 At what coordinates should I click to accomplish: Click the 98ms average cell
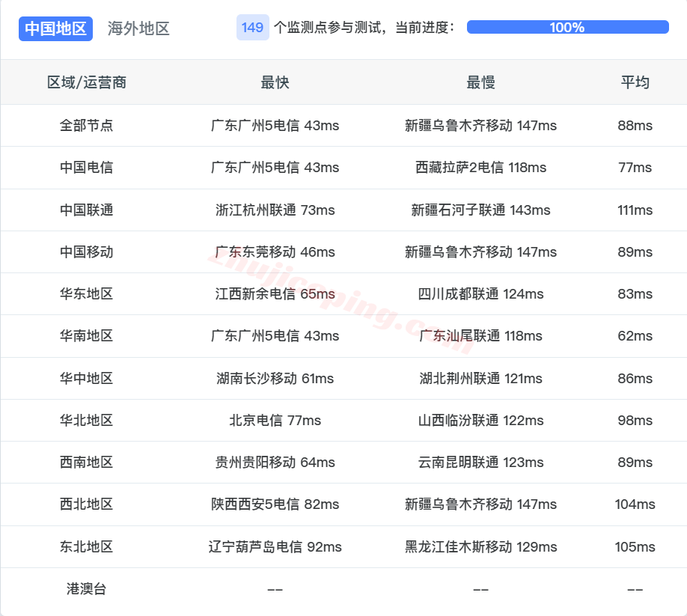tap(635, 420)
